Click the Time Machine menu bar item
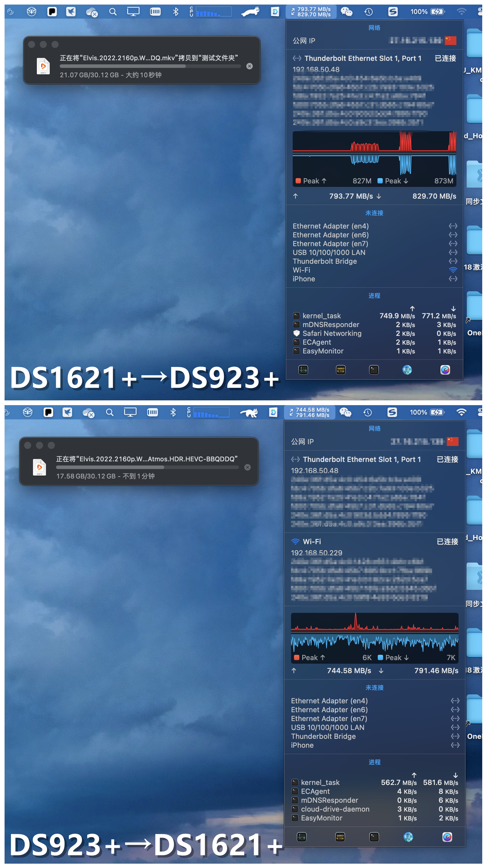Viewport: 487px width, 868px height. [x=369, y=12]
